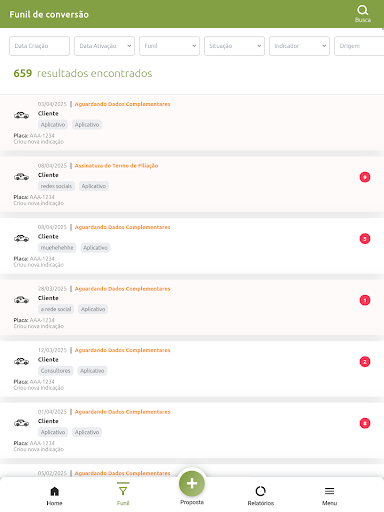Image resolution: width=384 pixels, height=512 pixels.
Task: Open 'Assinatura do Termo de Filiação' status link
Action: pos(116,166)
